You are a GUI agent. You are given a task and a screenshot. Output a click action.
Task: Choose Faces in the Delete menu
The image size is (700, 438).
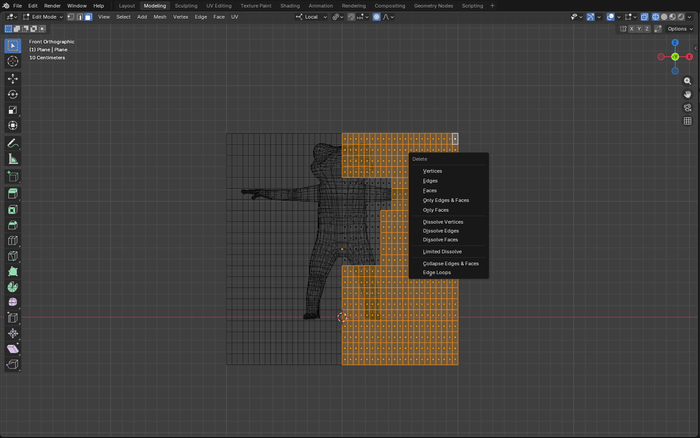tap(430, 190)
